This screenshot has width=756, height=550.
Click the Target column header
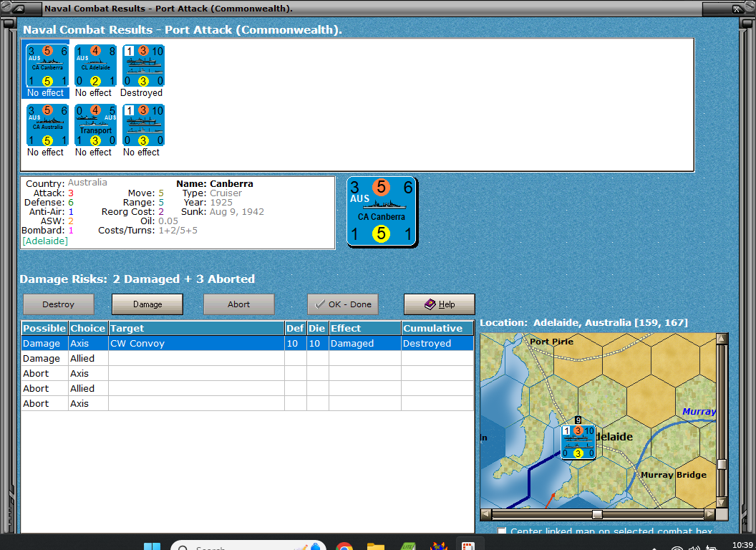point(196,328)
